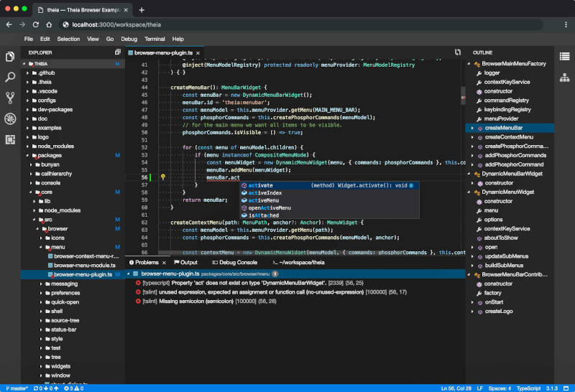Select createLogo in Outline
This screenshot has height=392, width=575.
510,312
